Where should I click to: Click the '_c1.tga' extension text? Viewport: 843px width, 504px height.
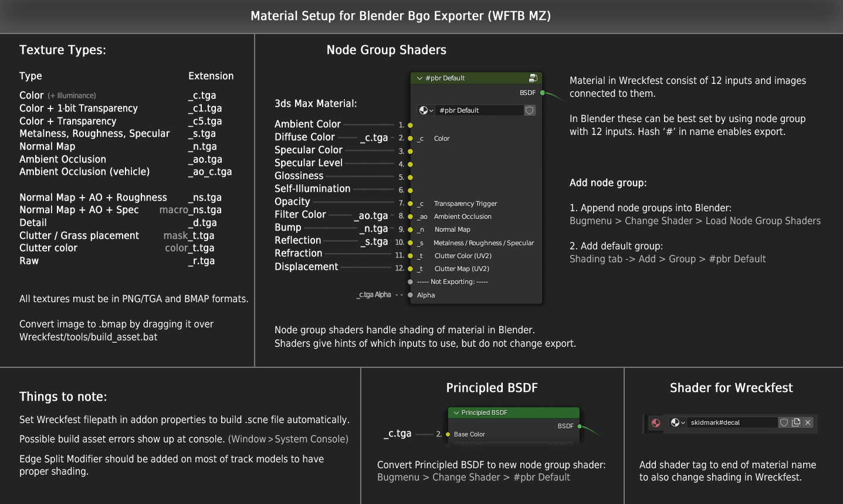tap(205, 109)
